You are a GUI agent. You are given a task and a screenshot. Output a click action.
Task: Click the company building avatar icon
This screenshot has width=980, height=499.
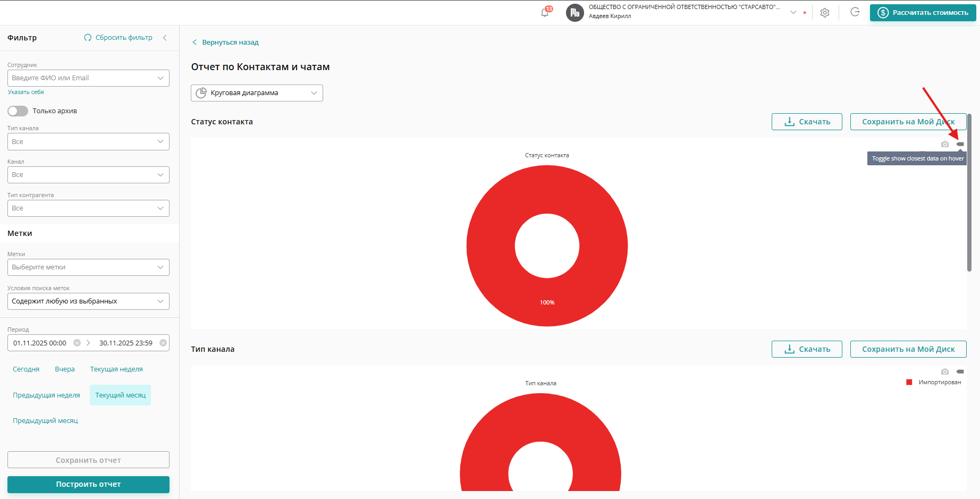pyautogui.click(x=575, y=12)
